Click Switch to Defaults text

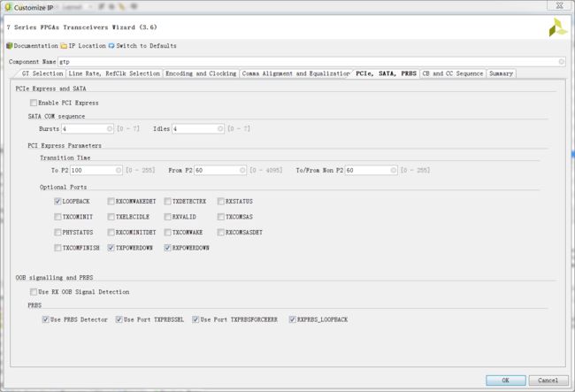(x=146, y=46)
